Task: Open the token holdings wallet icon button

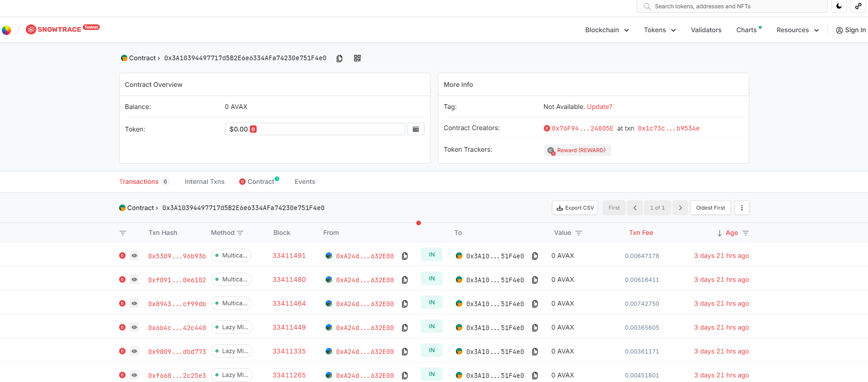Action: tap(416, 129)
